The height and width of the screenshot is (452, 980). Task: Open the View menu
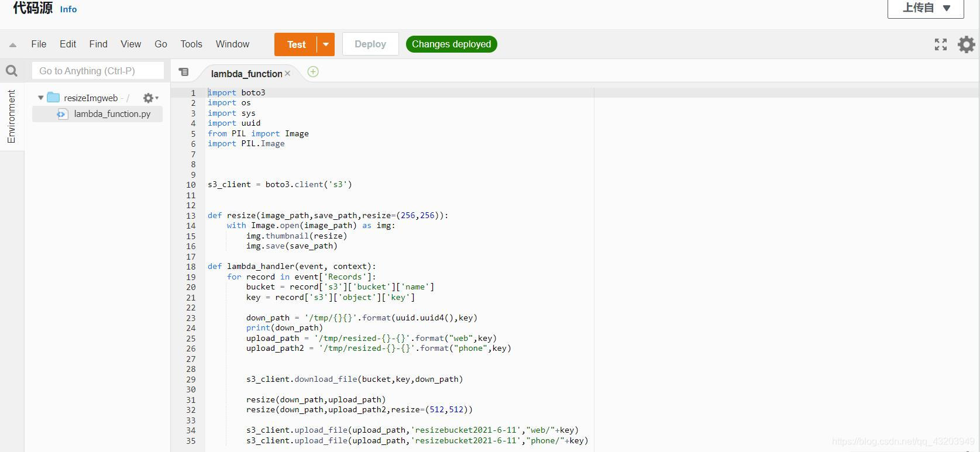(131, 44)
